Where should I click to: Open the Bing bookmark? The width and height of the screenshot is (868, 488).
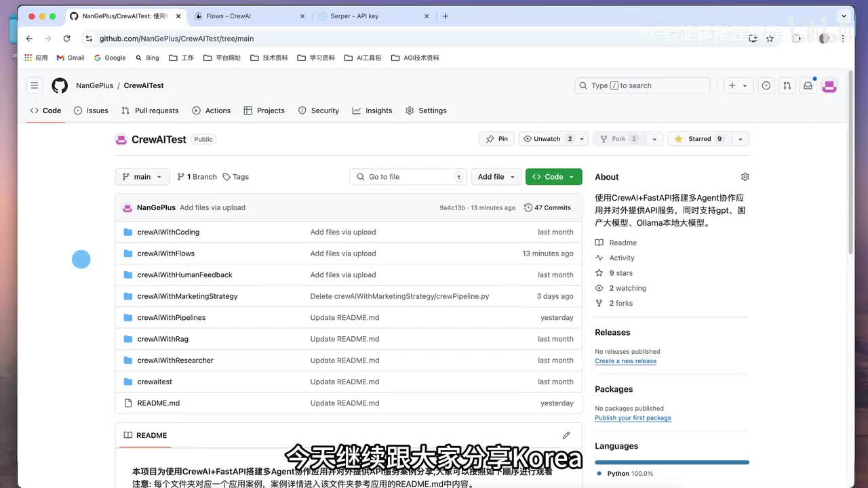click(x=147, y=58)
